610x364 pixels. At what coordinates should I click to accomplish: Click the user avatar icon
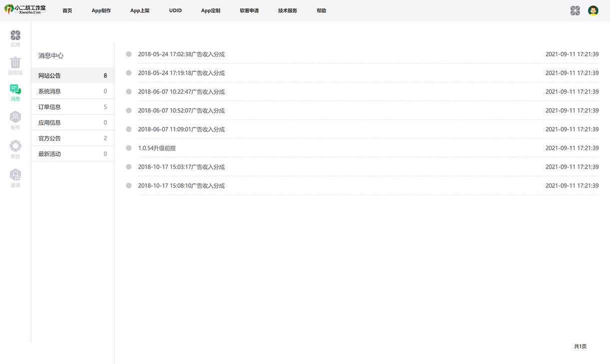[x=593, y=10]
